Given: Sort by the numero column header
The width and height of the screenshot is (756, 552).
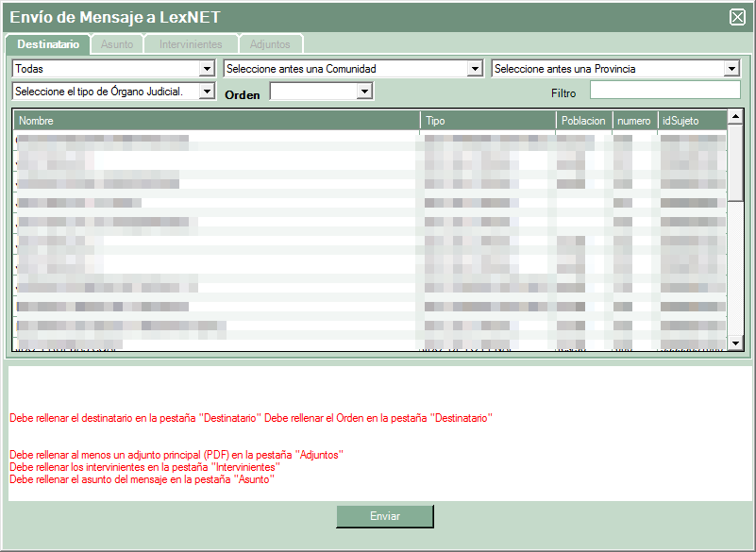Looking at the screenshot, I should pos(633,121).
